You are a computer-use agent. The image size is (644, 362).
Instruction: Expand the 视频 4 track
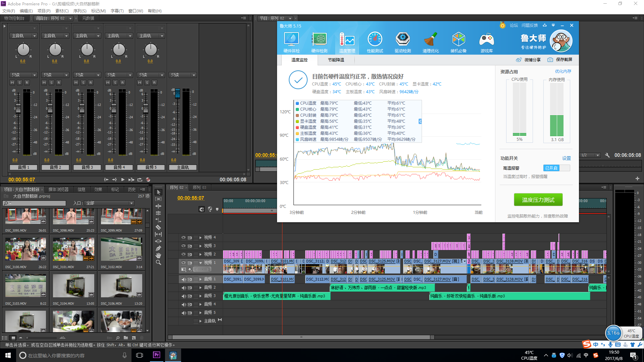click(201, 237)
